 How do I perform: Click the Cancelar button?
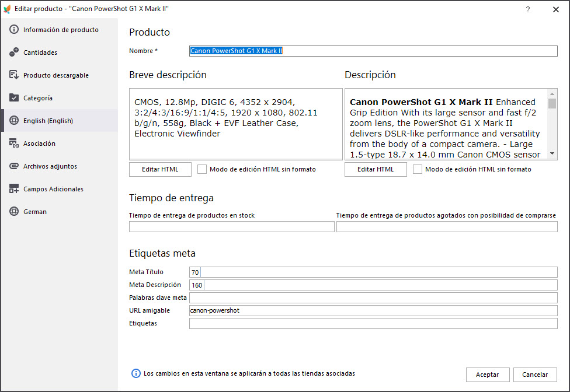coord(535,374)
